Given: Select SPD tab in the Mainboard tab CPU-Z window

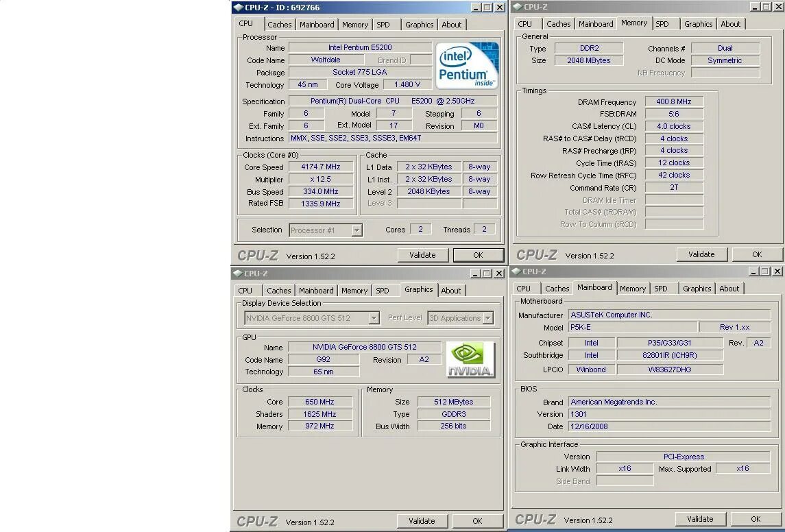Looking at the screenshot, I should [x=661, y=289].
